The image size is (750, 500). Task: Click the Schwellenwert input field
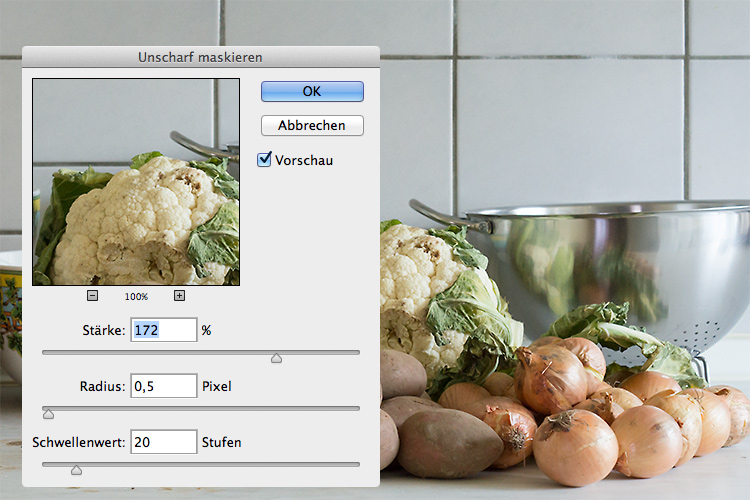coord(164,442)
